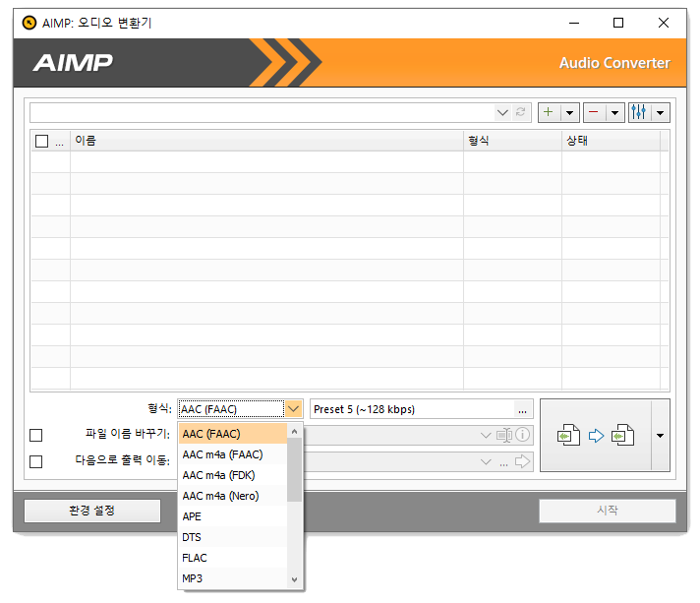Choose DTS in the format list
Viewport: 700px width, 603px height.
point(233,537)
